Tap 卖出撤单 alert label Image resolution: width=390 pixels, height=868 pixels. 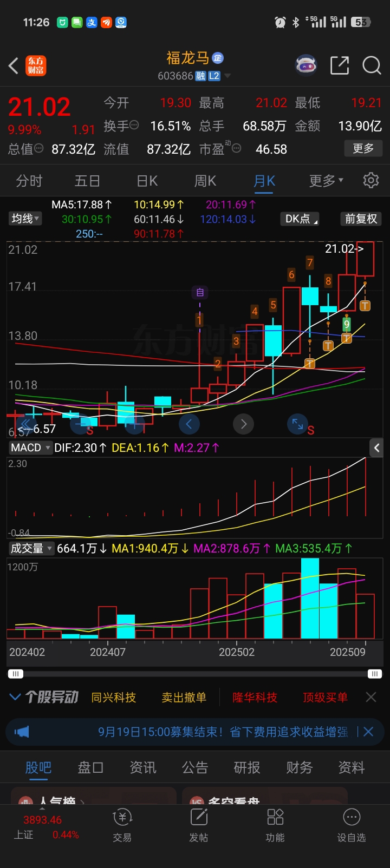(x=184, y=698)
